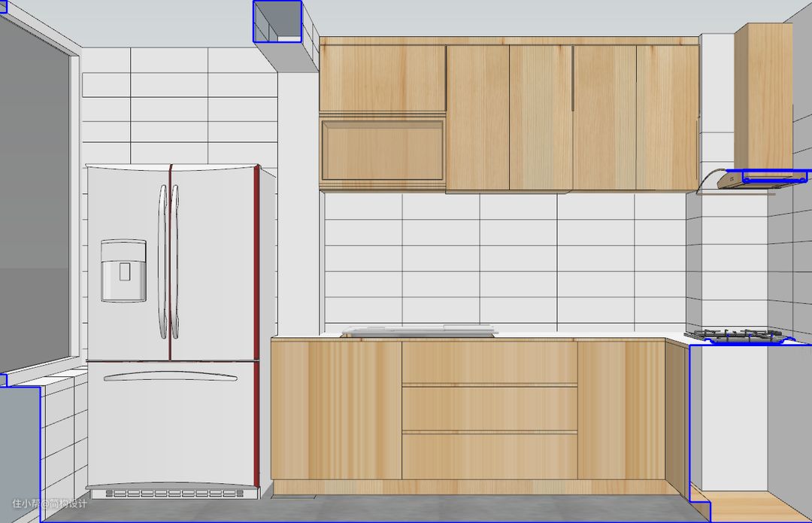The height and width of the screenshot is (523, 812).
Task: Click the blue-outlined duct box at ceiling
Action: pos(277,20)
